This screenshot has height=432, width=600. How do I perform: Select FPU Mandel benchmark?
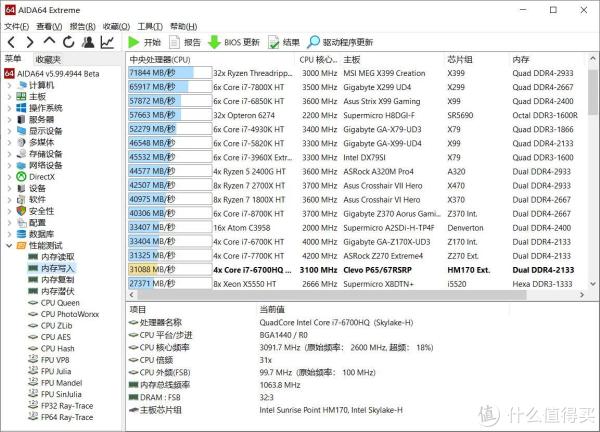tap(55, 383)
